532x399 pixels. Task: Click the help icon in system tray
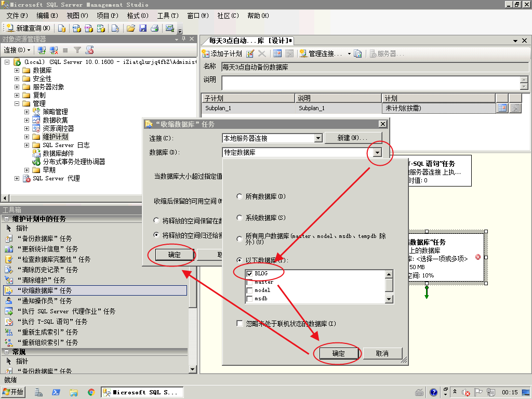[x=433, y=393]
